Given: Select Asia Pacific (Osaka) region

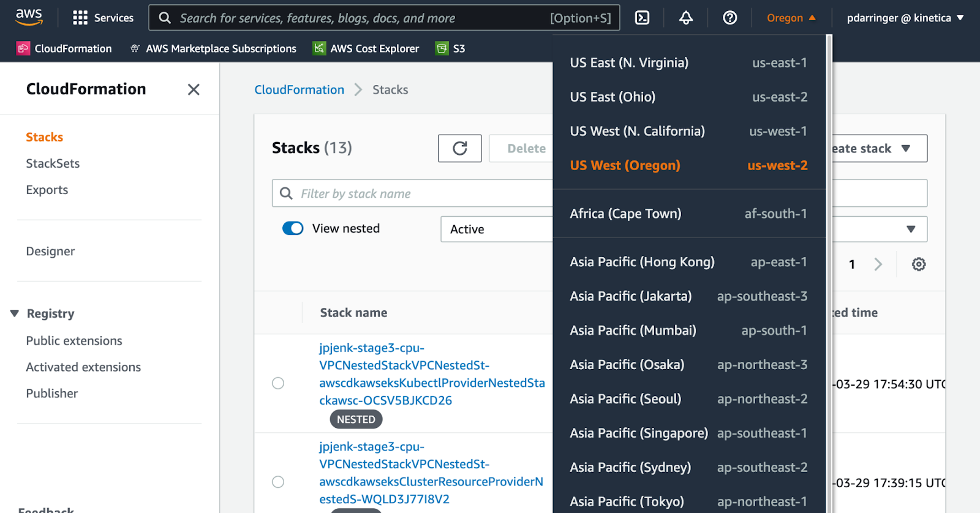Looking at the screenshot, I should pyautogui.click(x=689, y=365).
